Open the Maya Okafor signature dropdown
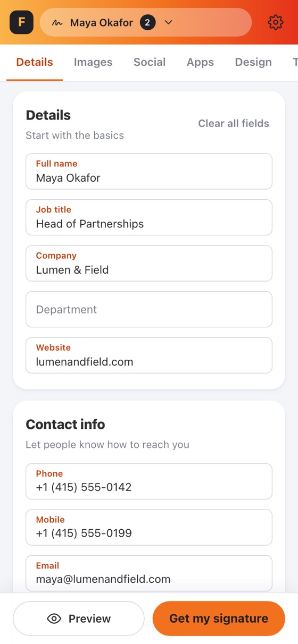Viewport: 298px width, 644px height. (x=146, y=22)
